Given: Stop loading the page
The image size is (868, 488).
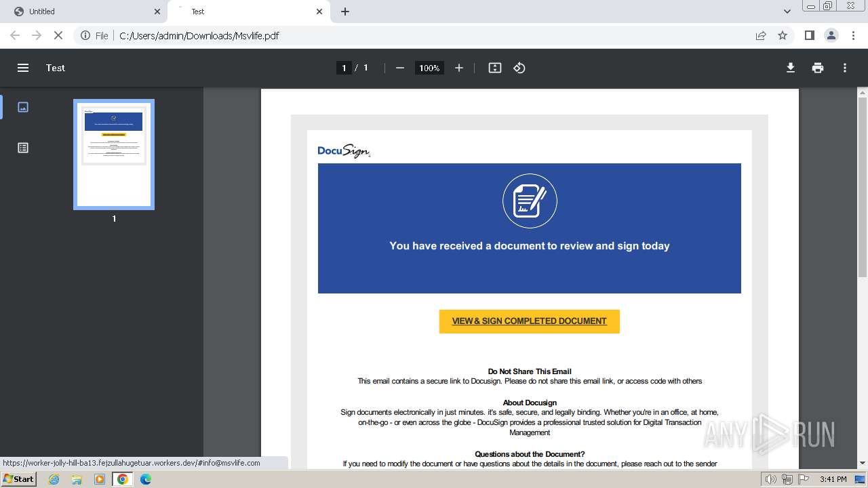Looking at the screenshot, I should [58, 35].
